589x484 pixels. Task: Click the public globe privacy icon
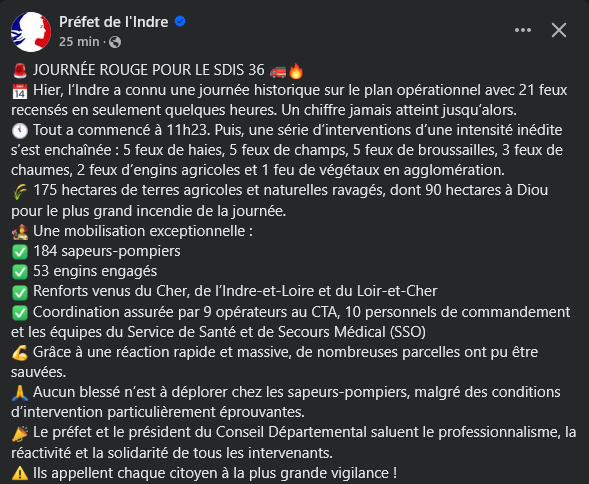tap(115, 42)
